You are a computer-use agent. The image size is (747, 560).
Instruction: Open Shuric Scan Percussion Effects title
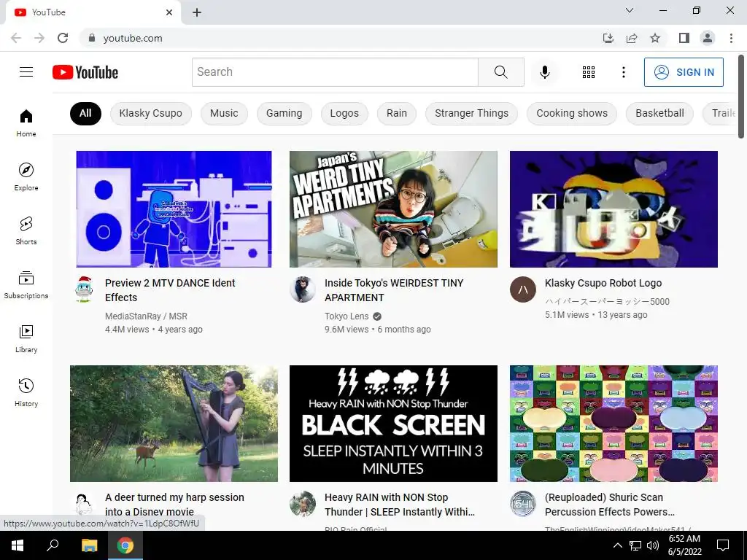point(609,505)
